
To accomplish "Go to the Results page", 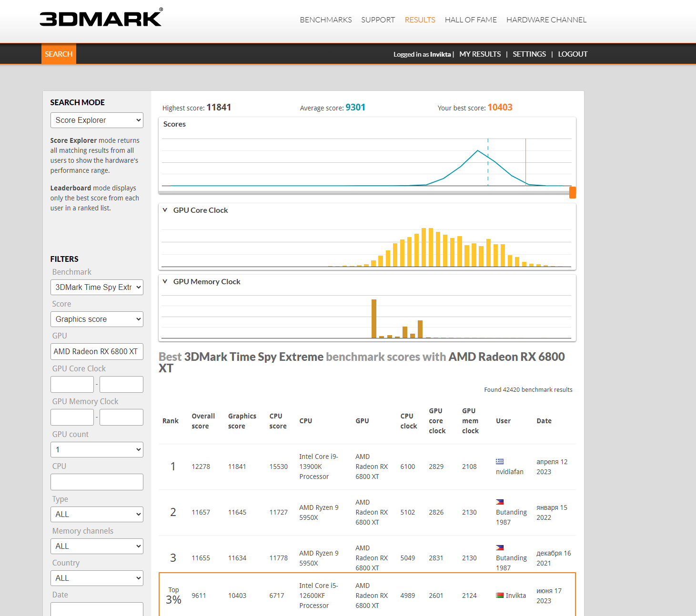I will (x=420, y=20).
